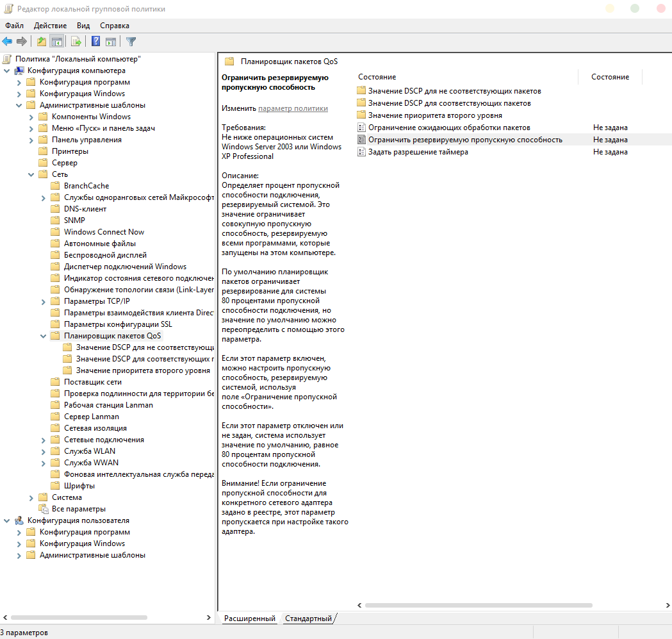672x639 pixels.
Task: Toggle the Show/Hide action pane icon
Action: pyautogui.click(x=111, y=42)
